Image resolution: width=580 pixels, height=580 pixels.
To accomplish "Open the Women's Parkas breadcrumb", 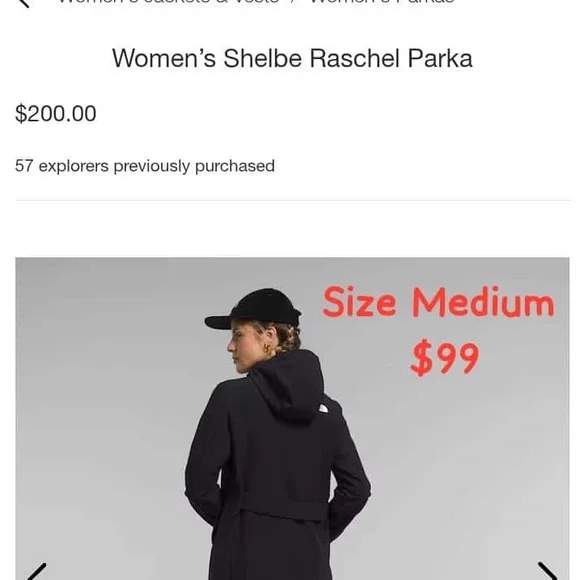I will [382, 2].
